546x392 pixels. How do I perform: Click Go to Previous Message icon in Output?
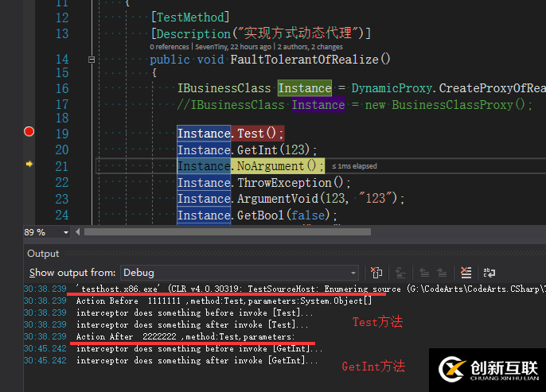click(424, 273)
